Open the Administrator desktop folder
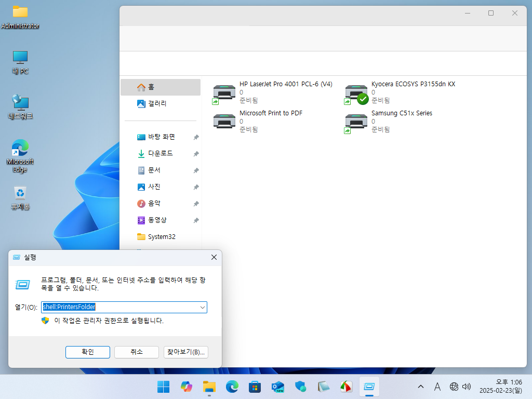 pos(20,17)
